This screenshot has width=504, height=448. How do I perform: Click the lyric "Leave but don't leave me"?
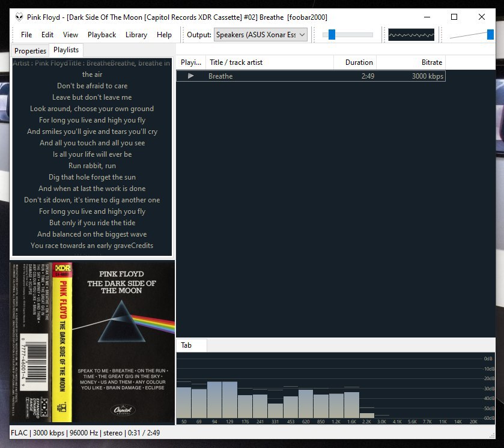tap(93, 97)
